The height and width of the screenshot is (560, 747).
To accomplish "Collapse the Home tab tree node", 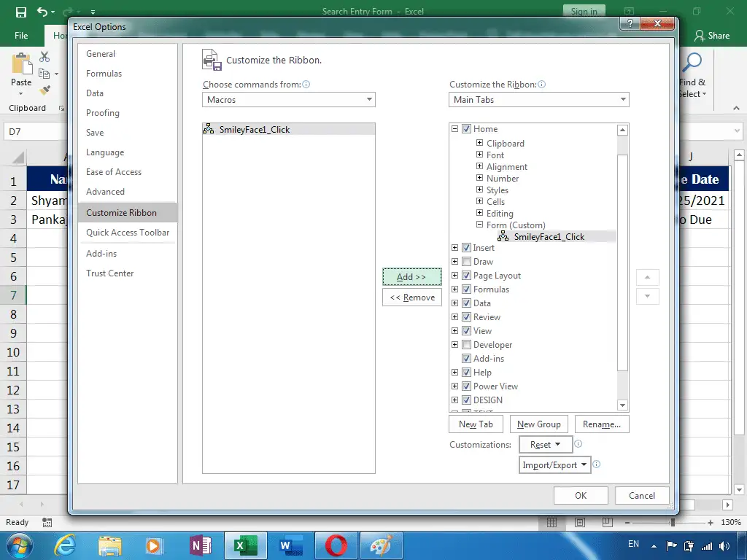I will point(454,128).
